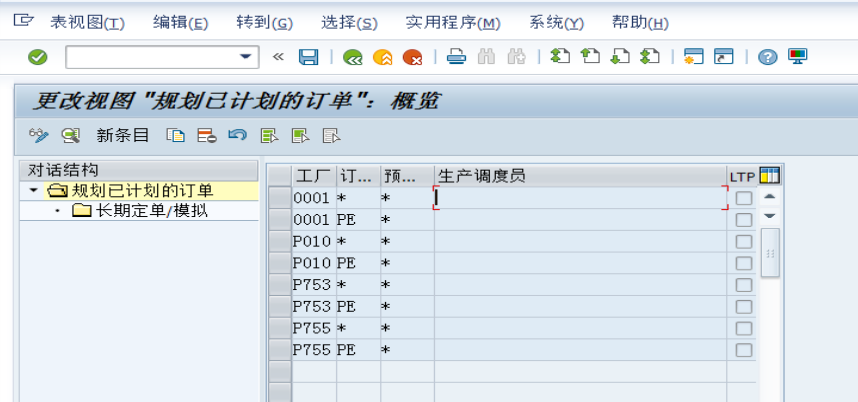Open the menu icon left of 表视图
Image resolution: width=858 pixels, height=402 pixels.
click(x=23, y=22)
